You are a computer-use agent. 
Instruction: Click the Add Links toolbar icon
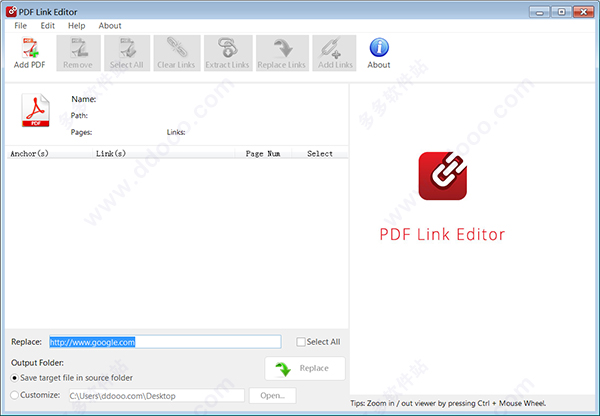pos(334,53)
